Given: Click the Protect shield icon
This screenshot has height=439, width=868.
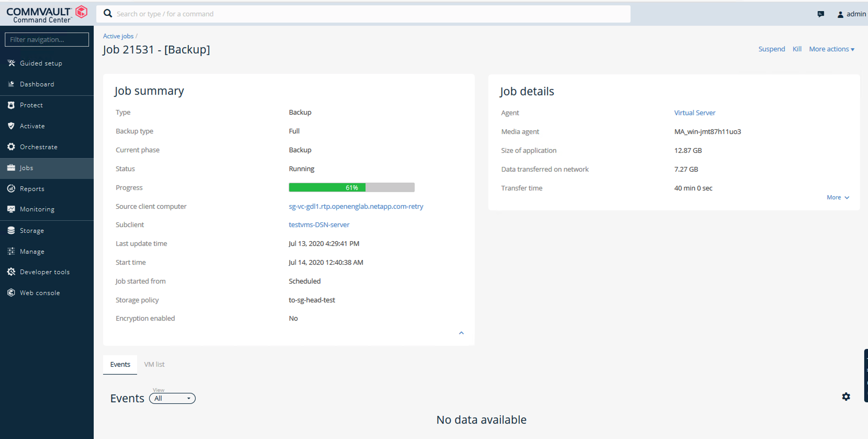Looking at the screenshot, I should pos(11,105).
